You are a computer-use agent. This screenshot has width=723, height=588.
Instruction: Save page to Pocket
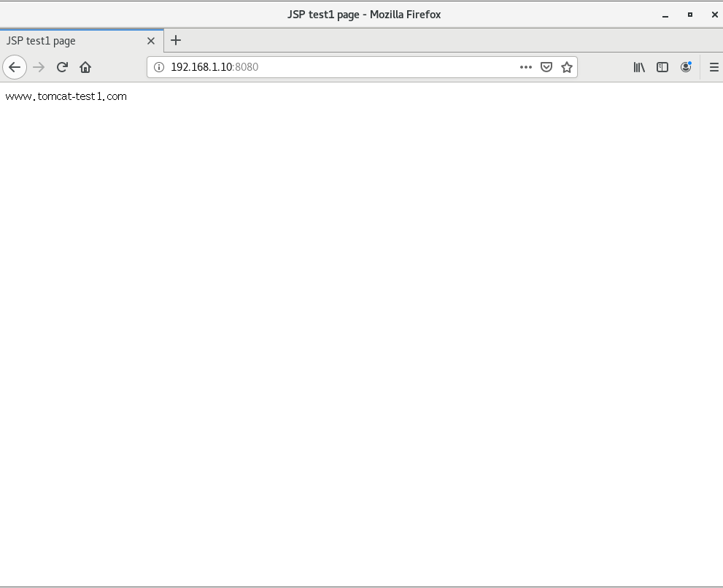point(546,67)
